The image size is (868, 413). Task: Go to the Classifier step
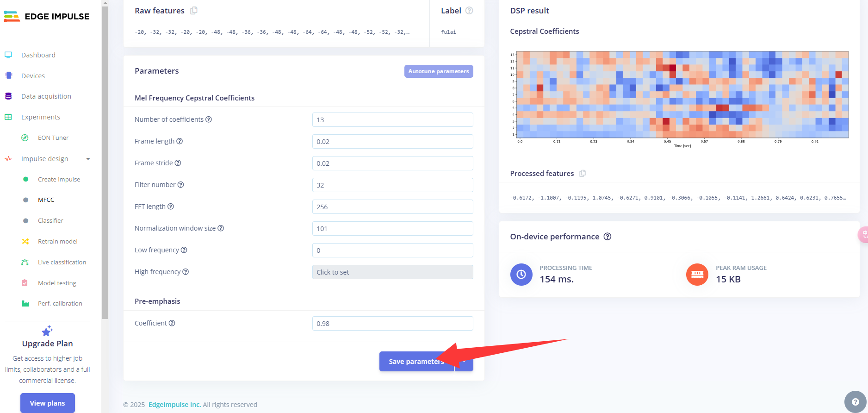[x=50, y=221]
